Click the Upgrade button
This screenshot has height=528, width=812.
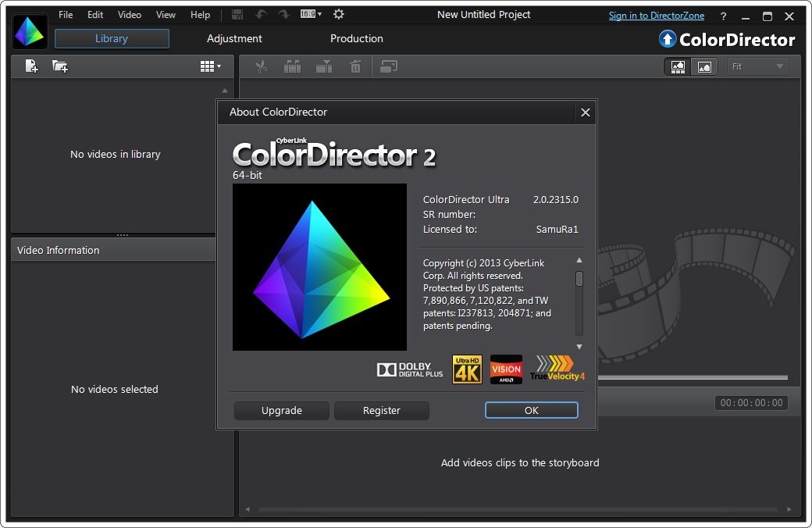tap(282, 410)
